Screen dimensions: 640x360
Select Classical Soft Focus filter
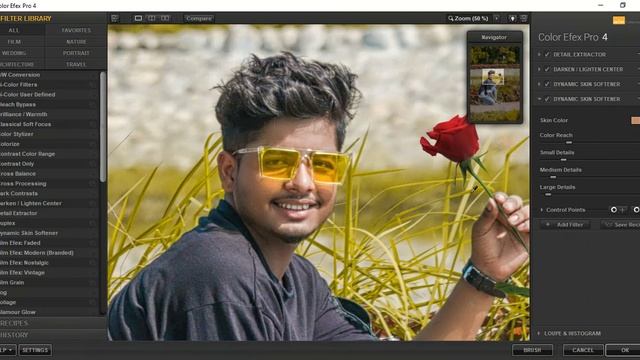49,124
